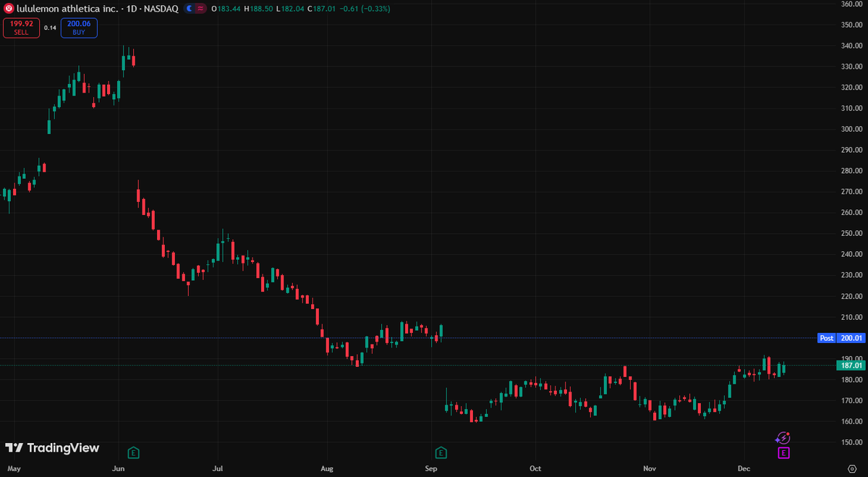Click the 300.00 price axis label
868x477 pixels.
pos(852,130)
